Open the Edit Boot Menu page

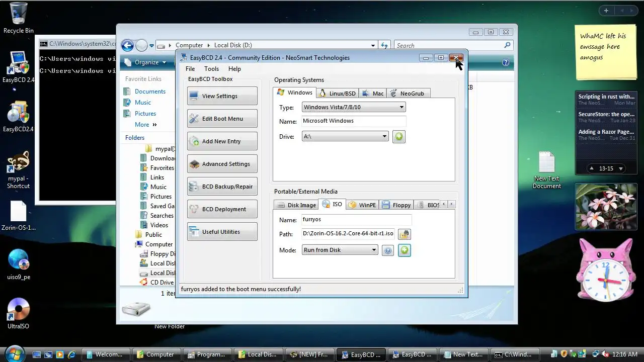[222, 119]
